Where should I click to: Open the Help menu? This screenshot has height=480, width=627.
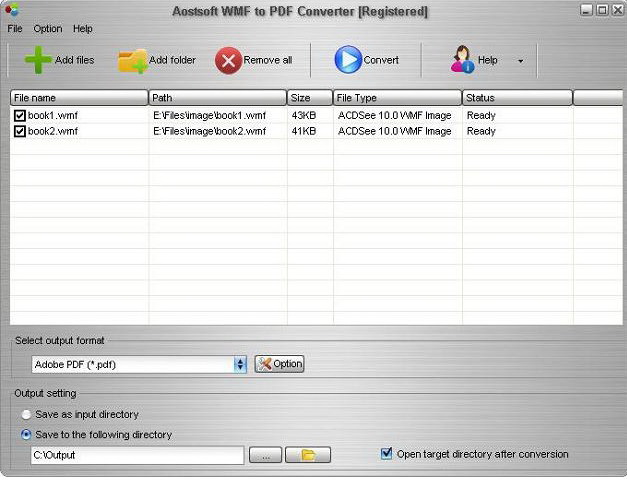pos(82,29)
